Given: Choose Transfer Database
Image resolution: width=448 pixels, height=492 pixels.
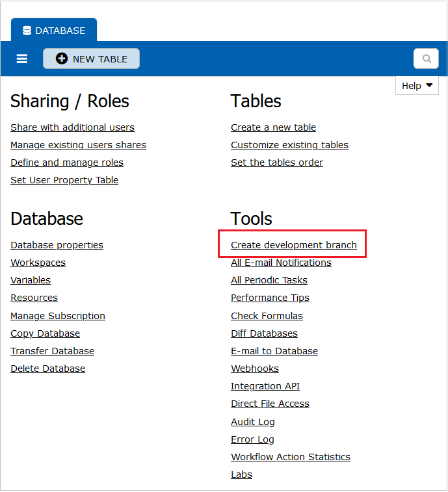Looking at the screenshot, I should 53,351.
